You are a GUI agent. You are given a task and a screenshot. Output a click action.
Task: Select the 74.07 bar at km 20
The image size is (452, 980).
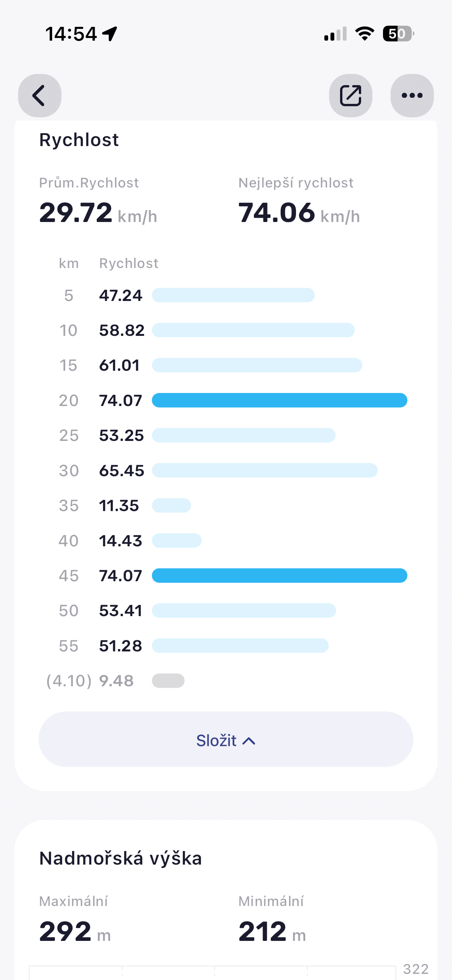click(279, 400)
